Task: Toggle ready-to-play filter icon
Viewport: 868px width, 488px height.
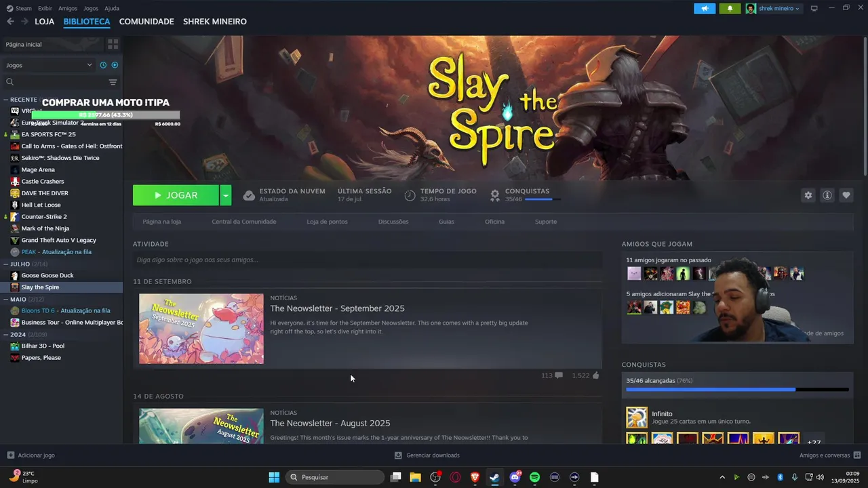Action: tap(115, 65)
